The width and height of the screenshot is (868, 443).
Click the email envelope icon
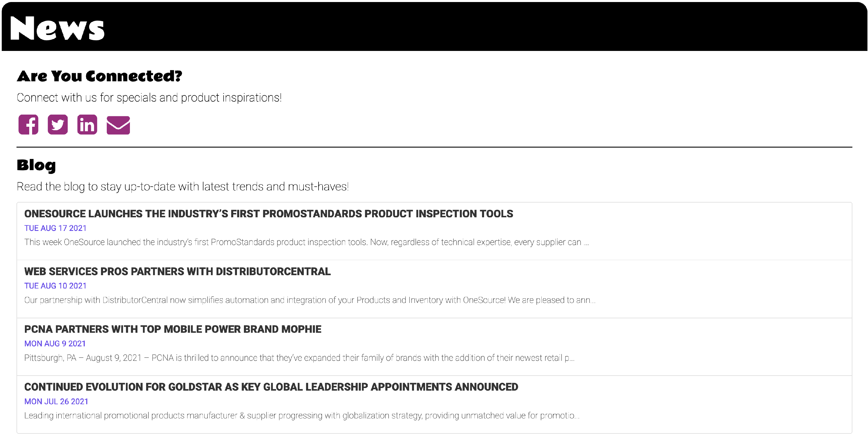tap(118, 125)
